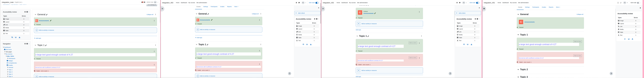
Task: Edit Topic 1 name pencil in integration_main
Action: (46, 45)
